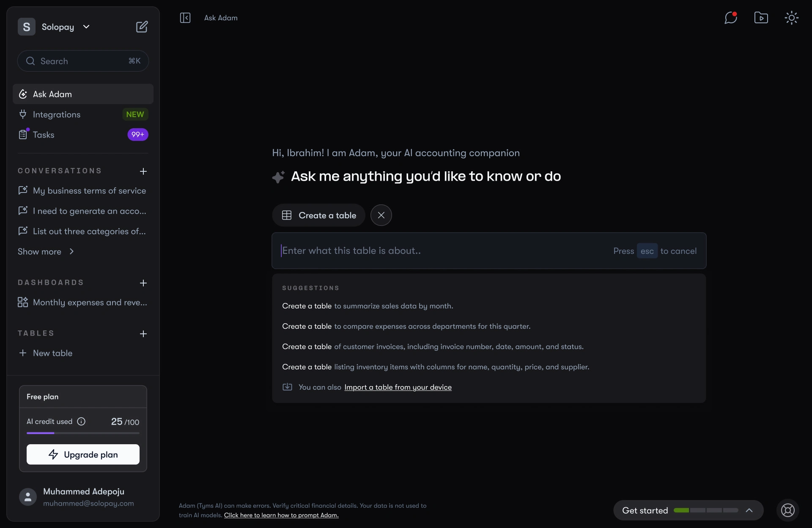Collapse the sidebar panel icon
This screenshot has width=812, height=528.
[x=185, y=18]
